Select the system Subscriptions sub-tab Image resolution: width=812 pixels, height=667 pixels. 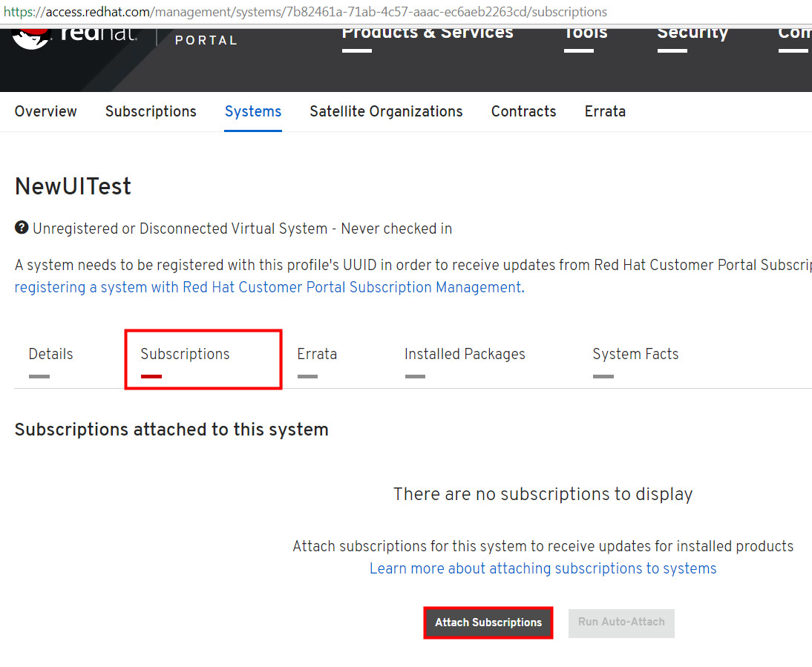(185, 355)
